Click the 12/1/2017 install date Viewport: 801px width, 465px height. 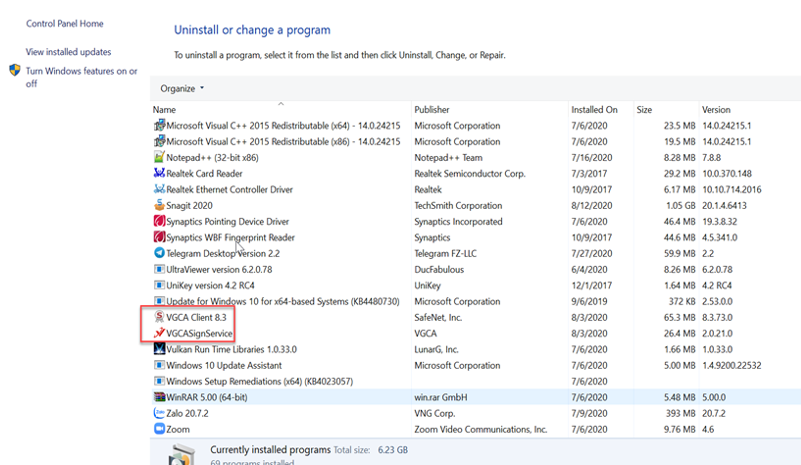pyautogui.click(x=590, y=285)
